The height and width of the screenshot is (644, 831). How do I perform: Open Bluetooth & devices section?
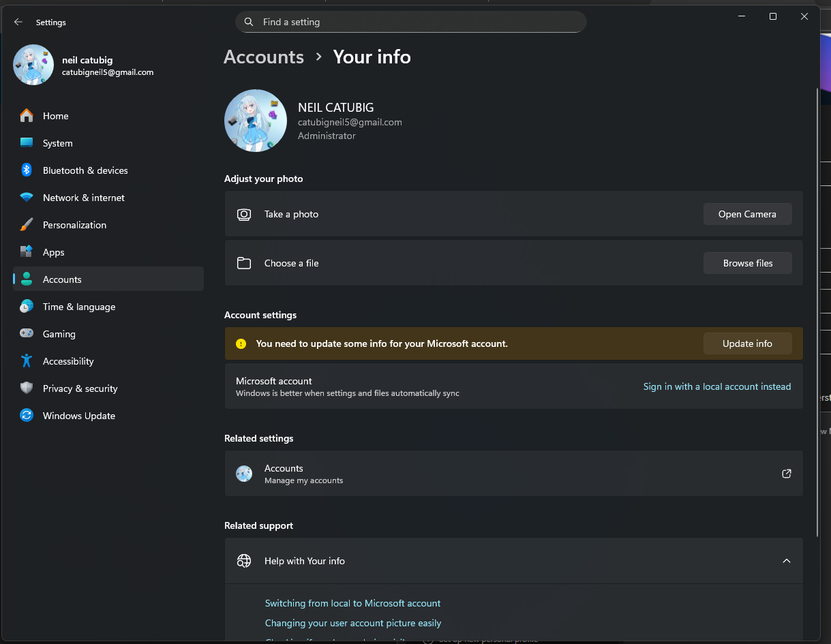pyautogui.click(x=108, y=170)
